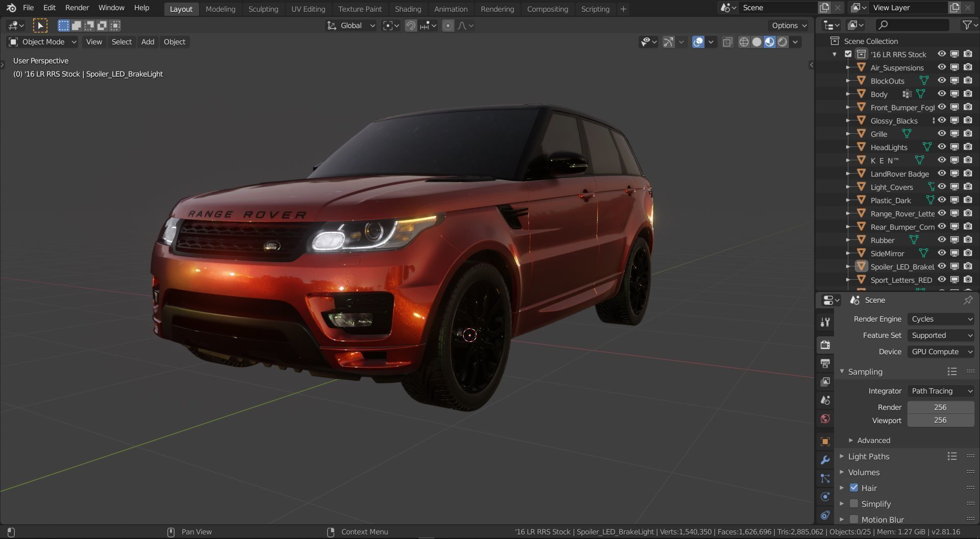Click new scene button beside Scene
This screenshot has width=980, height=539.
[824, 8]
